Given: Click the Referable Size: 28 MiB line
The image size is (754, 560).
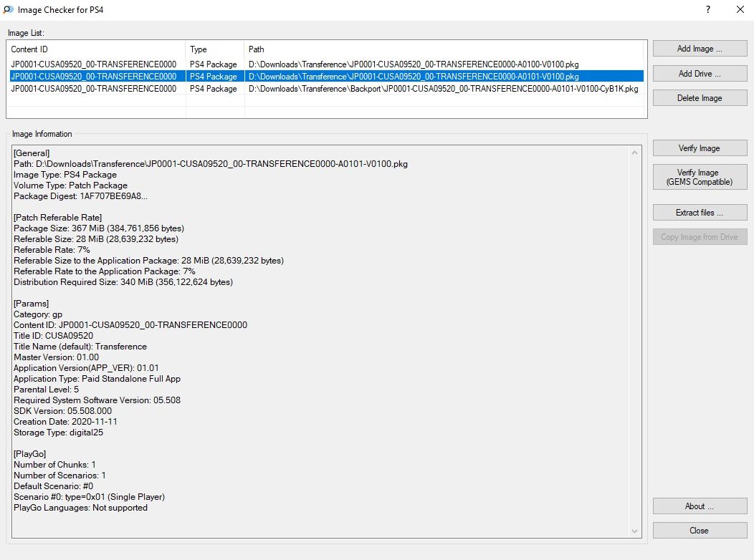Looking at the screenshot, I should 96,238.
